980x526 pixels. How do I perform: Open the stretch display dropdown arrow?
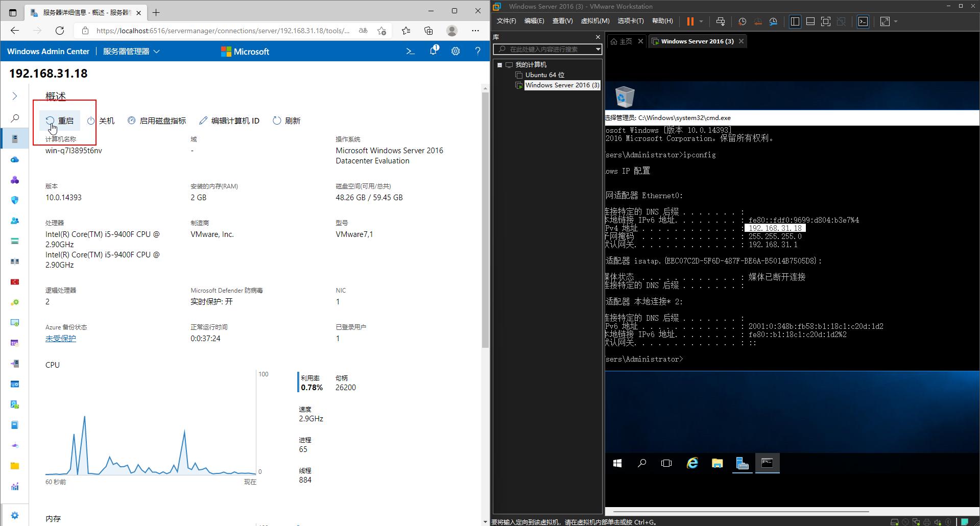tap(896, 21)
